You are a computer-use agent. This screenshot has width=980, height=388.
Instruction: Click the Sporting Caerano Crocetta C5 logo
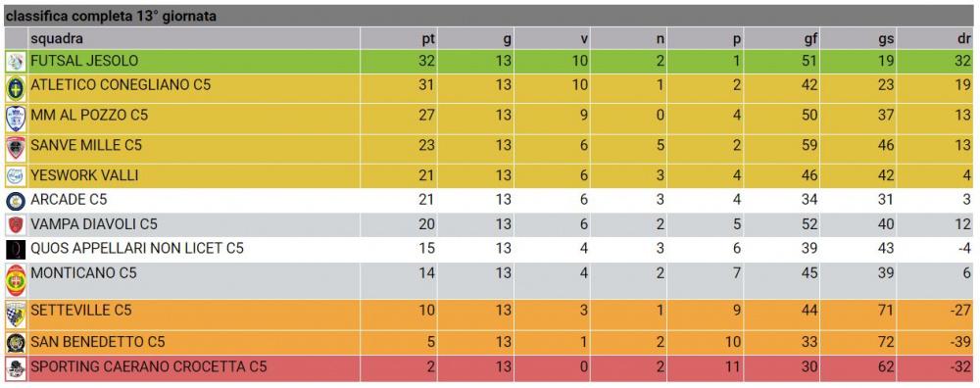click(16, 368)
